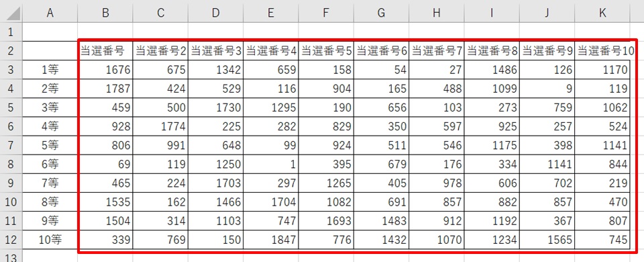
Task: Select cell with value 1676
Action: point(105,69)
